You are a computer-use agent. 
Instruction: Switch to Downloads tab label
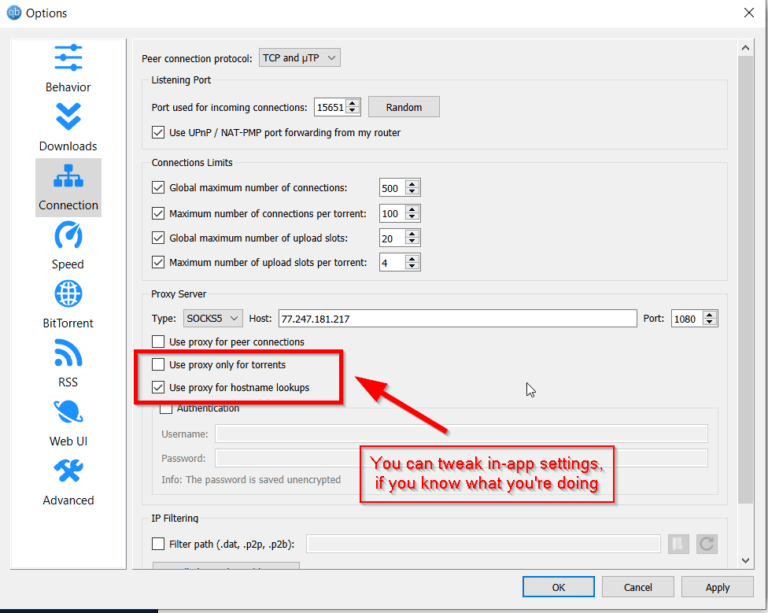pos(68,146)
